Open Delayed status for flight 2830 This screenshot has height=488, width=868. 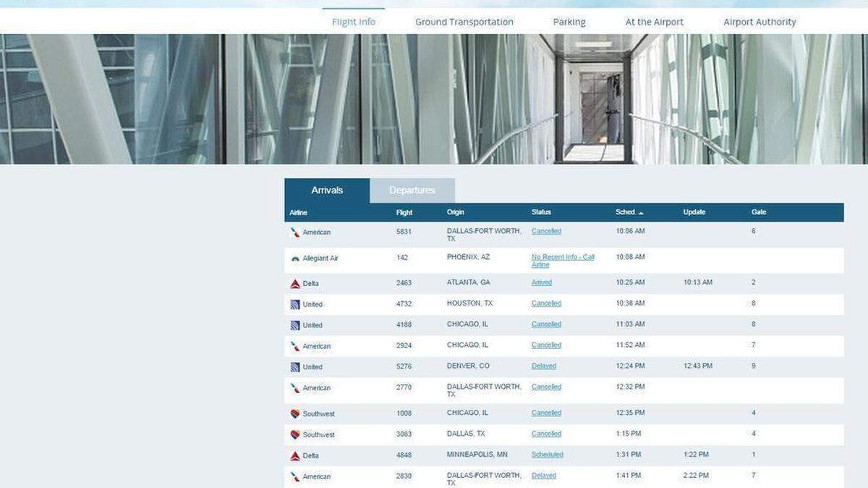(x=544, y=476)
